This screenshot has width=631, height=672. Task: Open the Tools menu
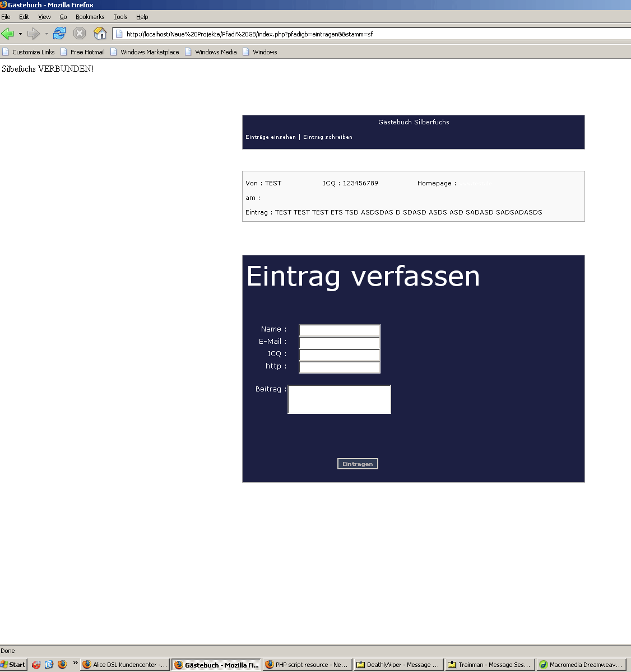120,17
